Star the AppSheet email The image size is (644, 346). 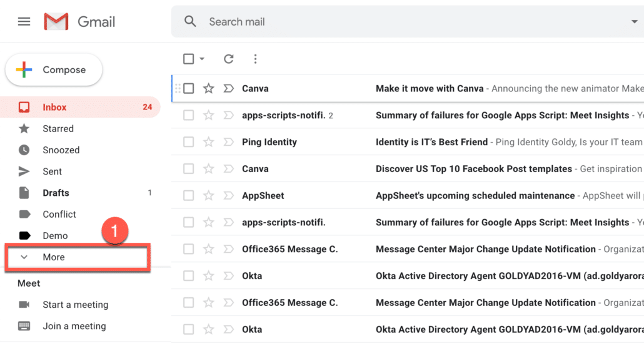pyautogui.click(x=209, y=195)
